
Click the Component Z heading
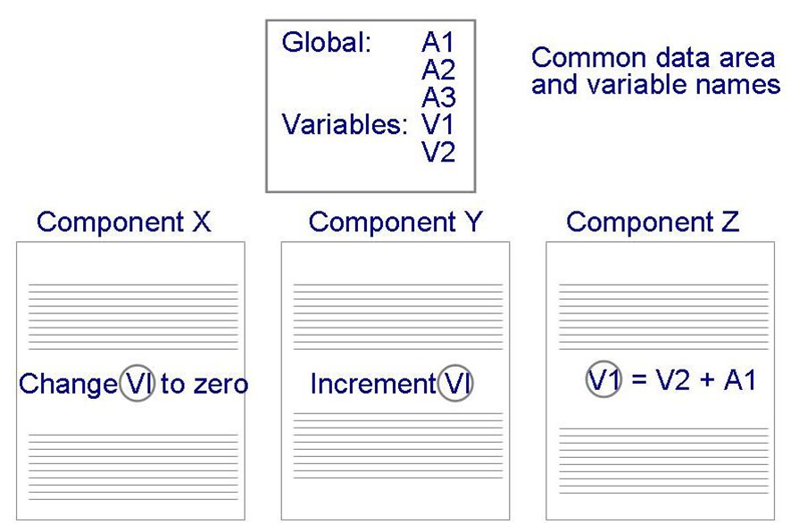tap(653, 222)
